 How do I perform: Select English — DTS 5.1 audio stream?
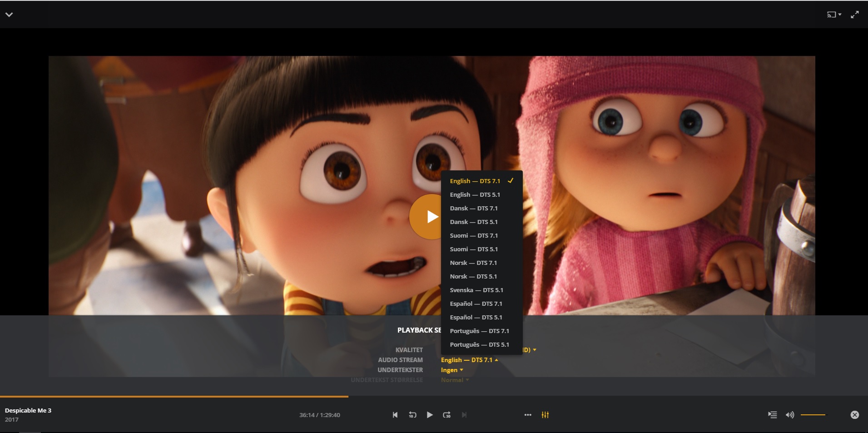coord(481,194)
